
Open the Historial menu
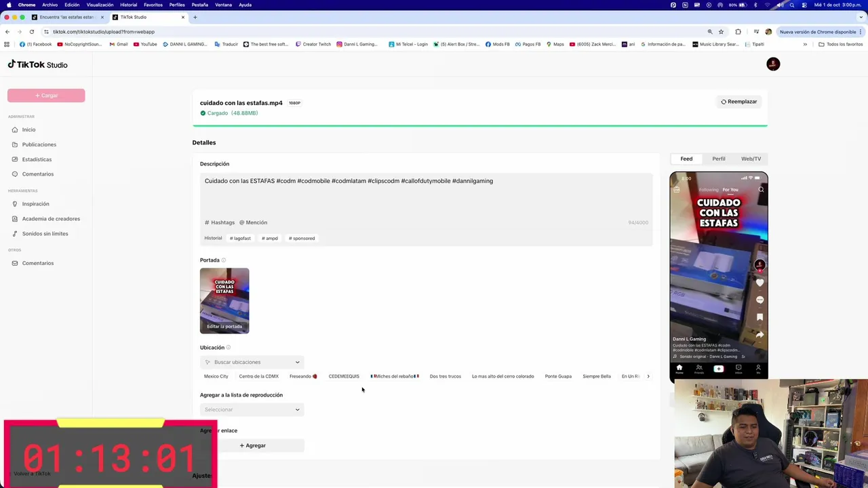tap(128, 5)
